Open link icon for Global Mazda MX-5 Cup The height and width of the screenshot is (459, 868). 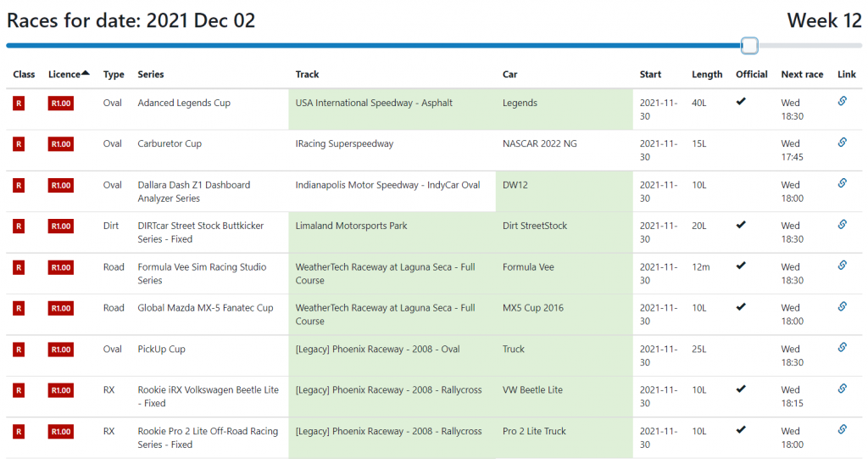pyautogui.click(x=842, y=306)
